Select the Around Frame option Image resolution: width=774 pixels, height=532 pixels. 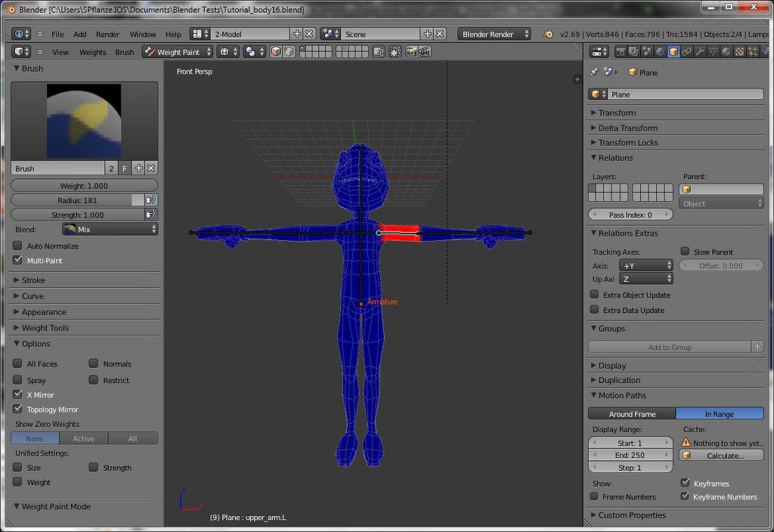[632, 413]
